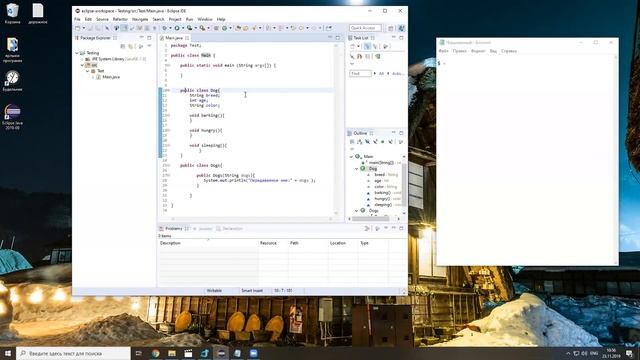Click the Resource column header in Problems
Image resolution: width=640 pixels, height=360 pixels.
[x=273, y=243]
